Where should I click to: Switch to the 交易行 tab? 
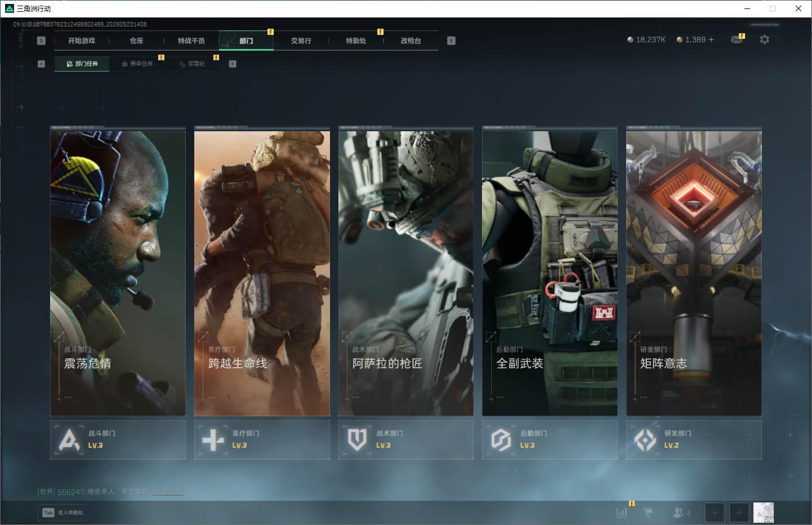coord(301,41)
